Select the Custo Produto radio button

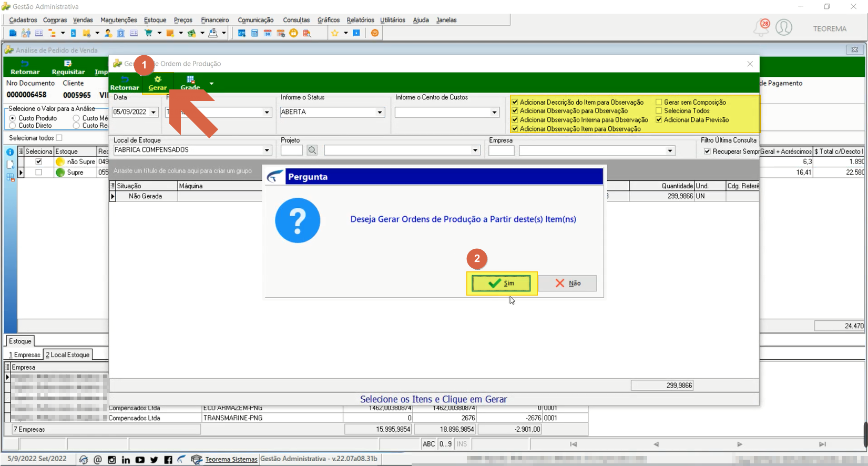click(13, 118)
